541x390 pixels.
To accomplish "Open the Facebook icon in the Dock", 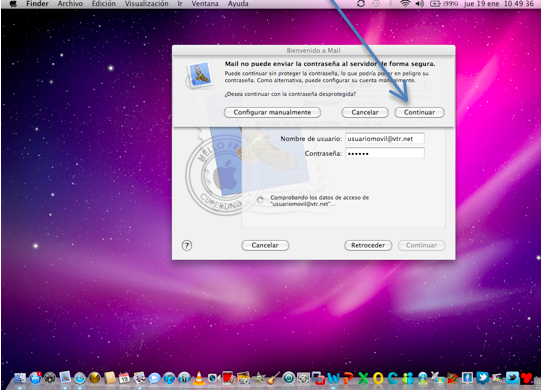I will [467, 378].
